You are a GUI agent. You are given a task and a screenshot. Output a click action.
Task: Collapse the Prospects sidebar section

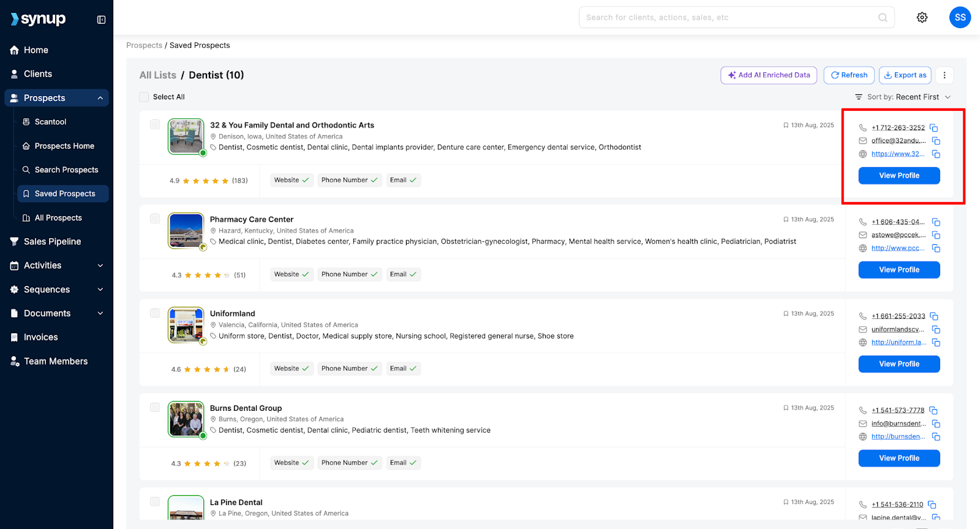pyautogui.click(x=100, y=98)
